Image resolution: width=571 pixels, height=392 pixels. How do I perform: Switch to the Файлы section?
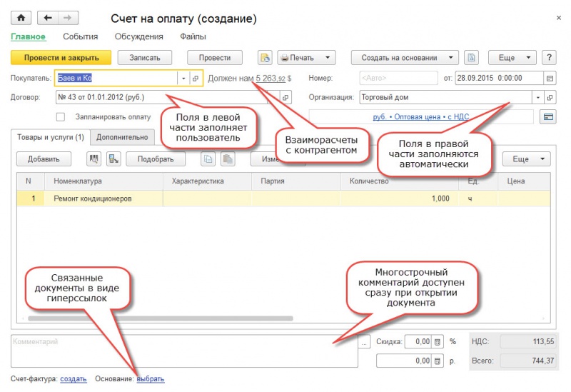click(193, 36)
